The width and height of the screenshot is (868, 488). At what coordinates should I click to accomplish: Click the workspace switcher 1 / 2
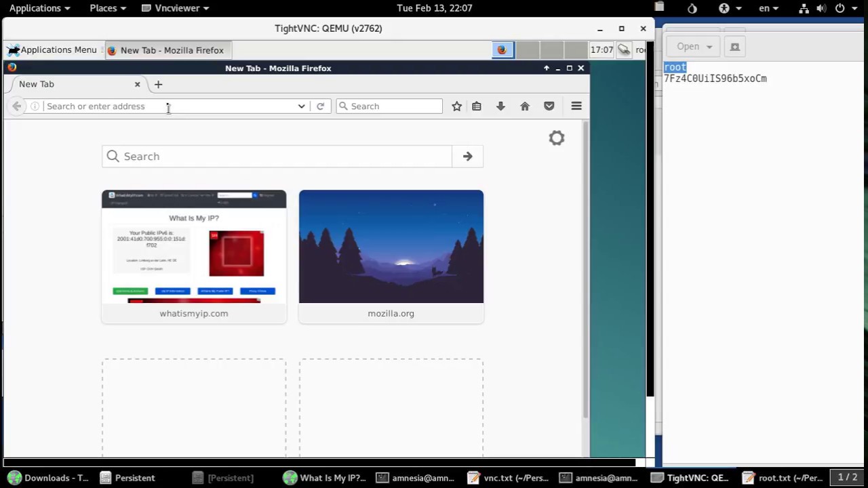848,478
